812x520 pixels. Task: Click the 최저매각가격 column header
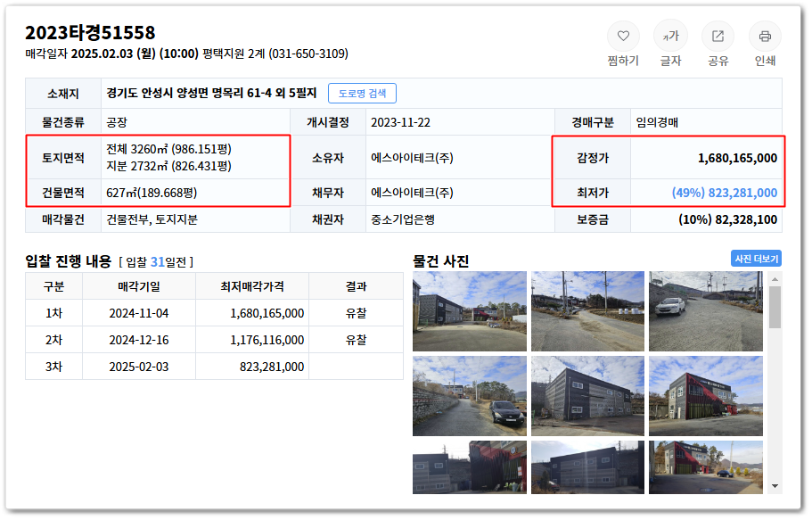click(x=252, y=286)
